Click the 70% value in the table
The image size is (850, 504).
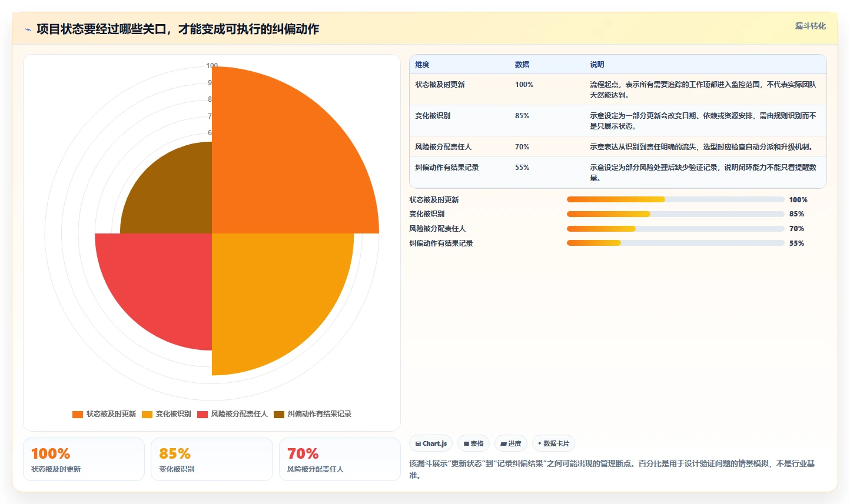tap(522, 147)
